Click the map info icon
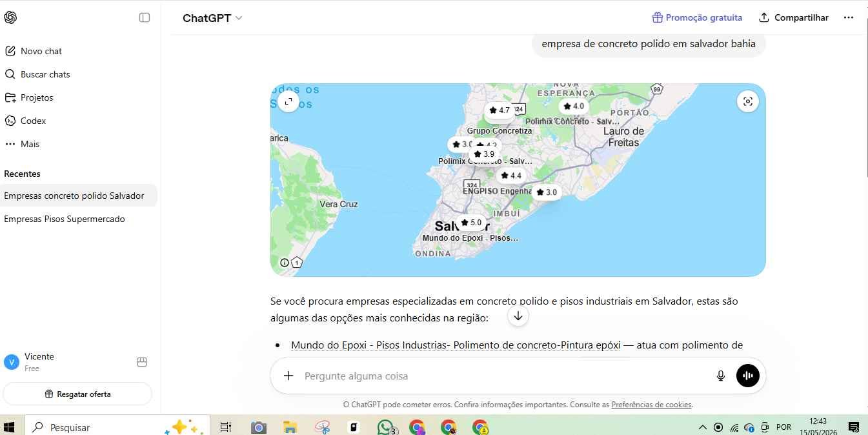The image size is (868, 435). (x=285, y=262)
